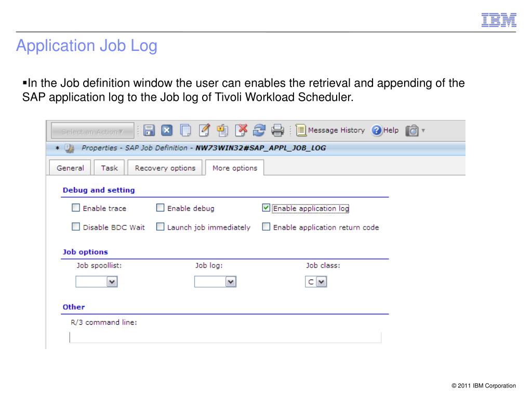Click the copy/duplicate pages icon
This screenshot has height=399, width=532.
coord(185,130)
